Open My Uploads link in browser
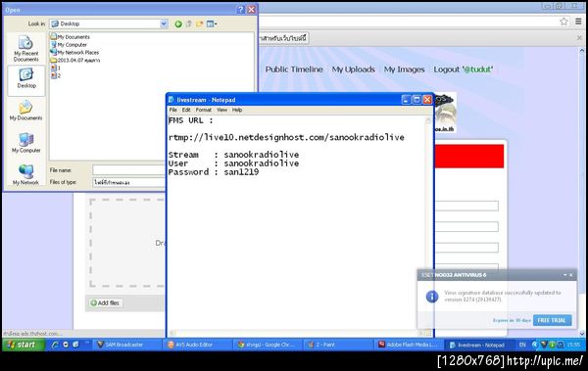588x371 pixels. pos(353,70)
